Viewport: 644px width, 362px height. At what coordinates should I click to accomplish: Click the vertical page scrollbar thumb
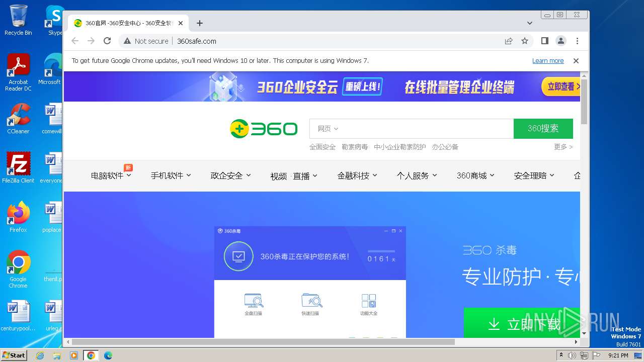point(584,102)
